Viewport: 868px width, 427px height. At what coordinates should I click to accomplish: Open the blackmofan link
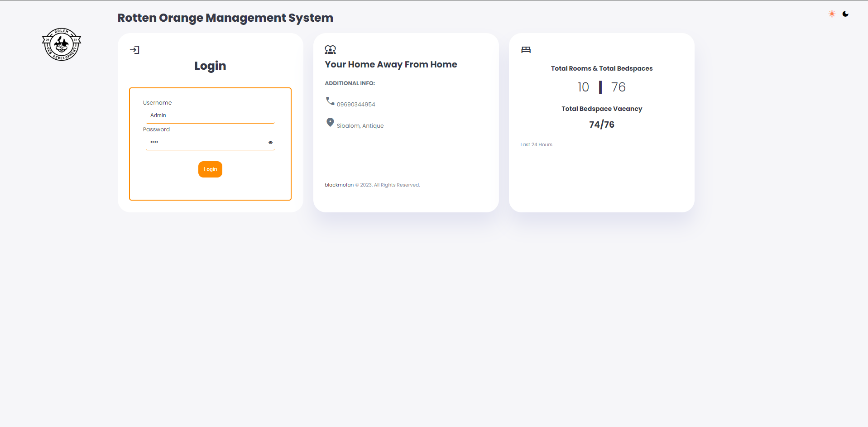coord(339,185)
